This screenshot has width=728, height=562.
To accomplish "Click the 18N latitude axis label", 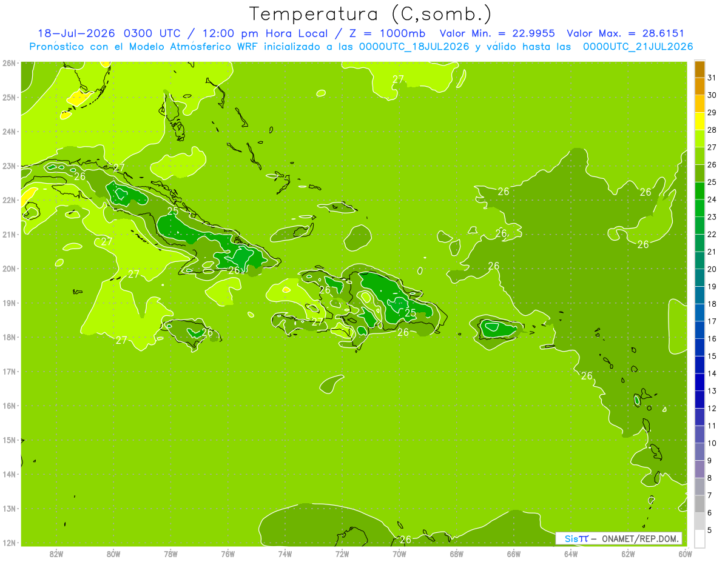I will 8,337.
